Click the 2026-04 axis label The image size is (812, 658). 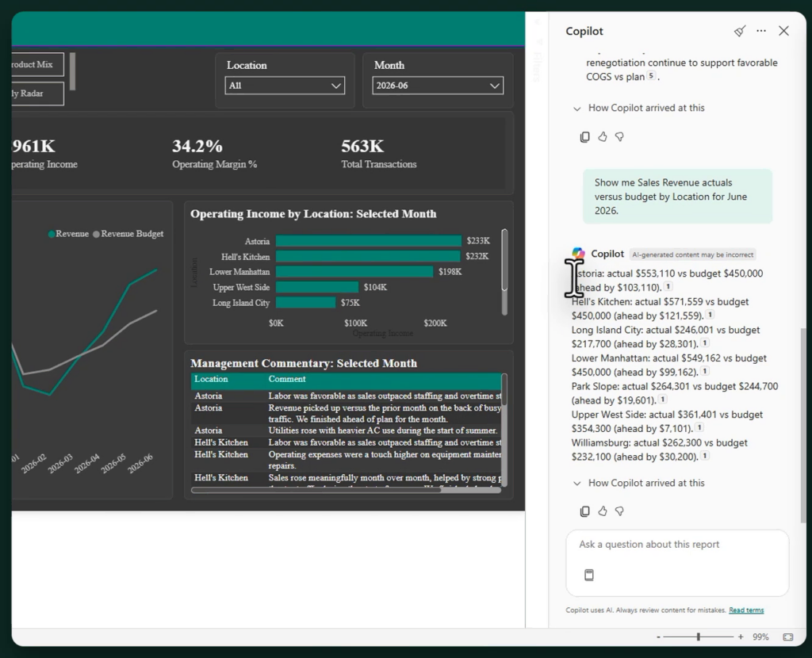pyautogui.click(x=86, y=463)
